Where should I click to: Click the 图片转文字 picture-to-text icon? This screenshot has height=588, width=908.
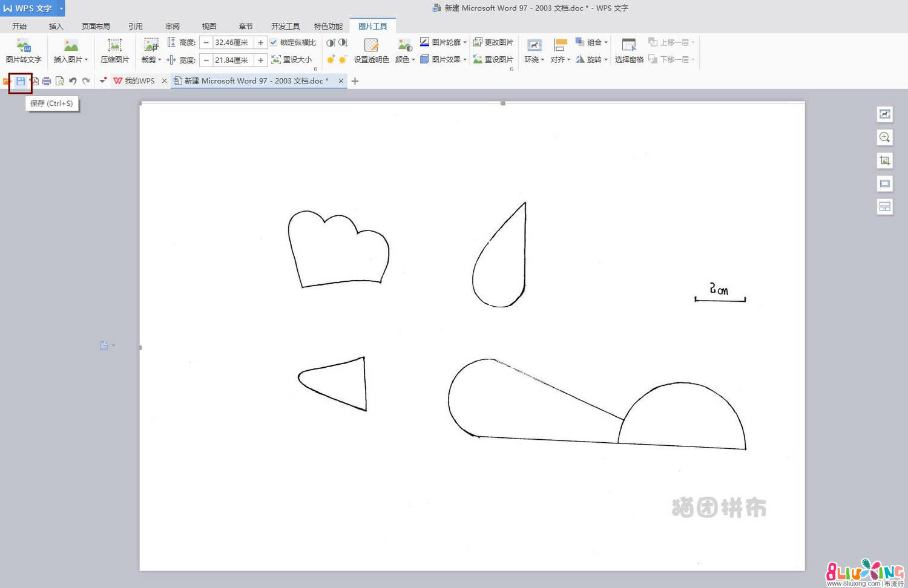(x=24, y=45)
